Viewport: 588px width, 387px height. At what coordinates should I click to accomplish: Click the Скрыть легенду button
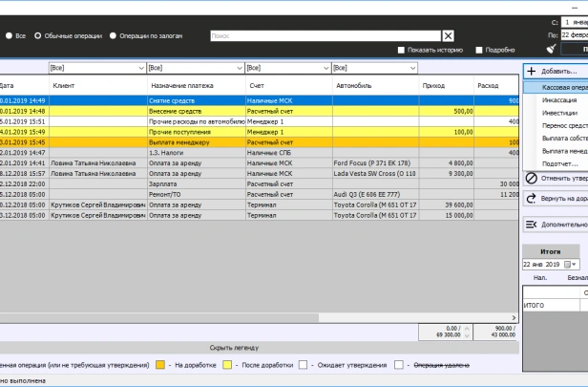click(234, 347)
